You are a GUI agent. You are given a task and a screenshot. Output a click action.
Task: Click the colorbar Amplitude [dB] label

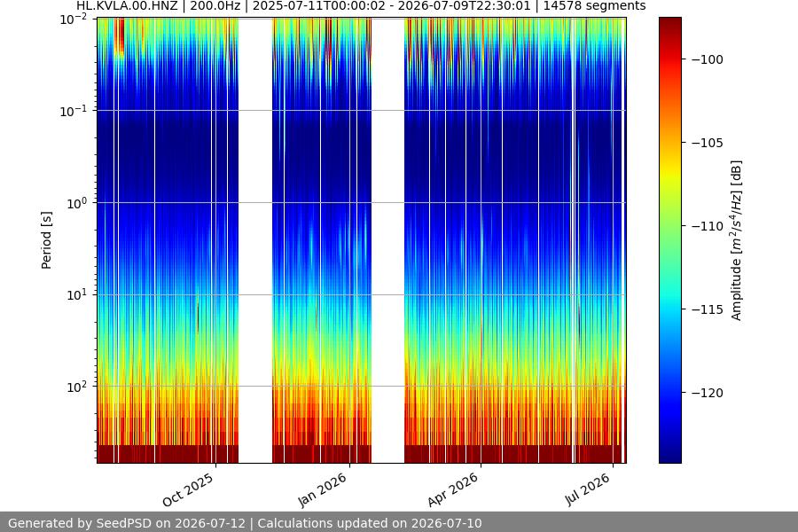736,240
